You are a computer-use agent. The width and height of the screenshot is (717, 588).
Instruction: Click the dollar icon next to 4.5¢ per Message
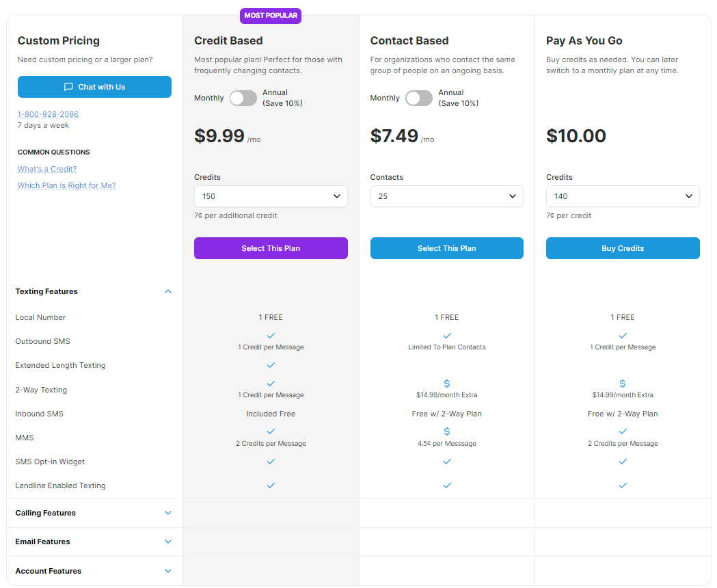click(446, 431)
